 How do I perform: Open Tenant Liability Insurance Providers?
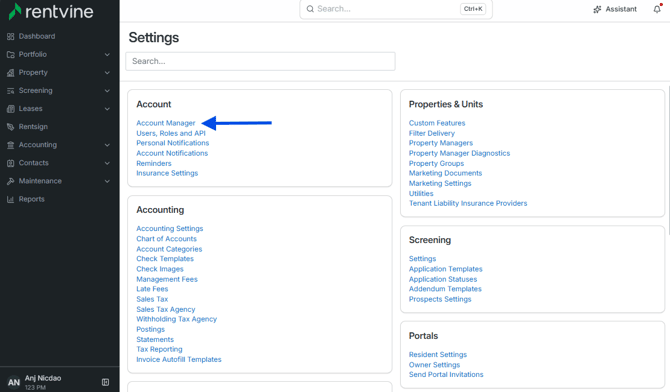coord(468,203)
